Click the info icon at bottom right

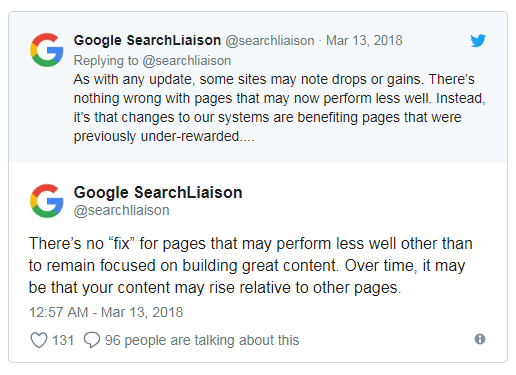[x=480, y=339]
